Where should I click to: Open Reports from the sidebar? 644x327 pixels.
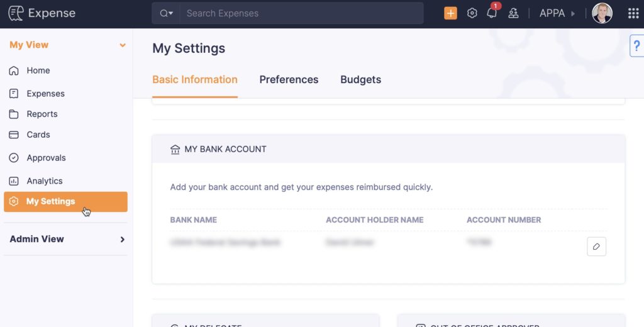(42, 114)
